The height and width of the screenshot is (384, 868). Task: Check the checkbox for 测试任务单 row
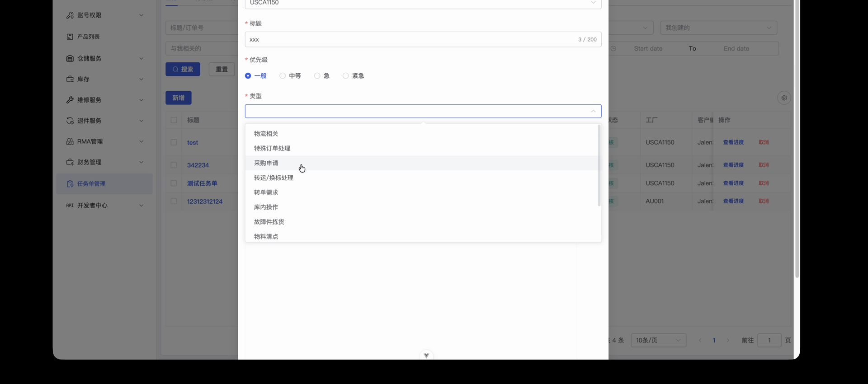click(174, 183)
